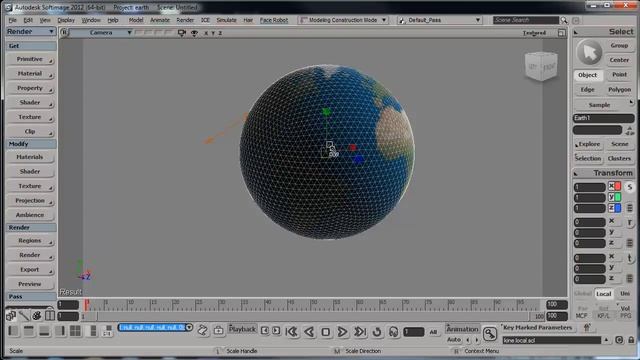640x360 pixels.
Task: Click the Earth1 object name field
Action: [603, 118]
